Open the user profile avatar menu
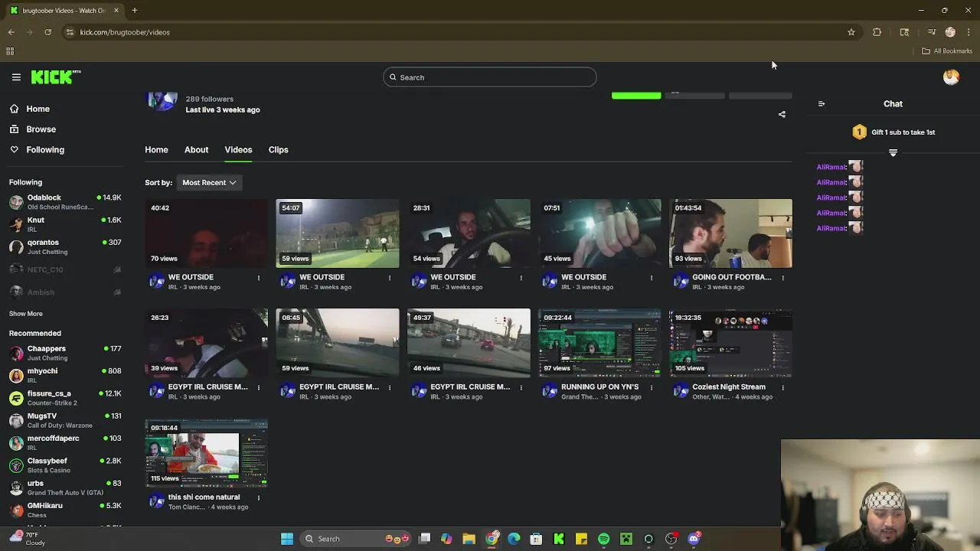 click(951, 77)
